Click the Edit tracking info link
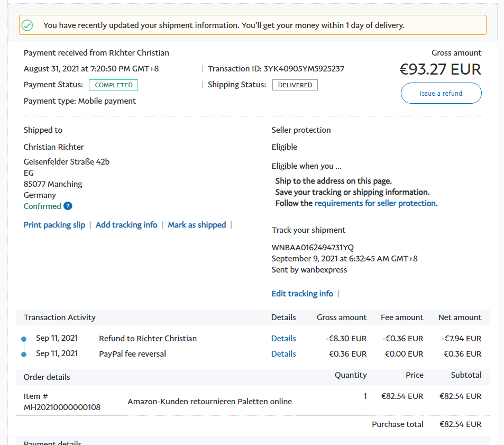504x445 pixels. click(302, 294)
